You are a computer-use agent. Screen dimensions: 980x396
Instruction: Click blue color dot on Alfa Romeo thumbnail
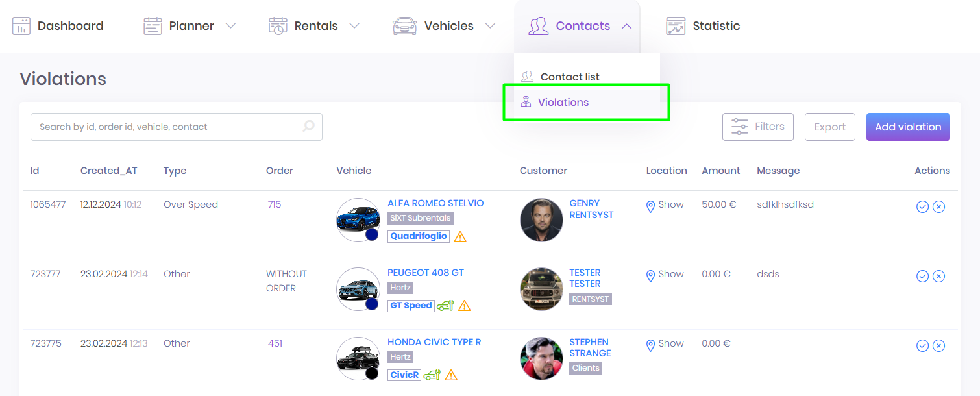(372, 234)
